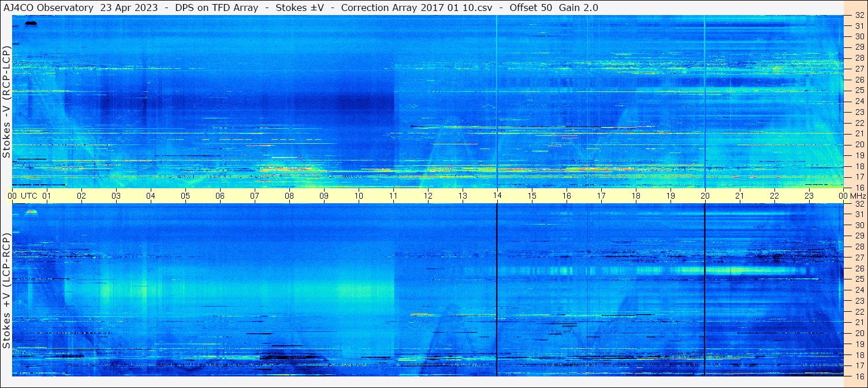Click the Stokes -V (RCP-LCP) axis label
Viewport: 868px width, 388px height.
pyautogui.click(x=6, y=102)
